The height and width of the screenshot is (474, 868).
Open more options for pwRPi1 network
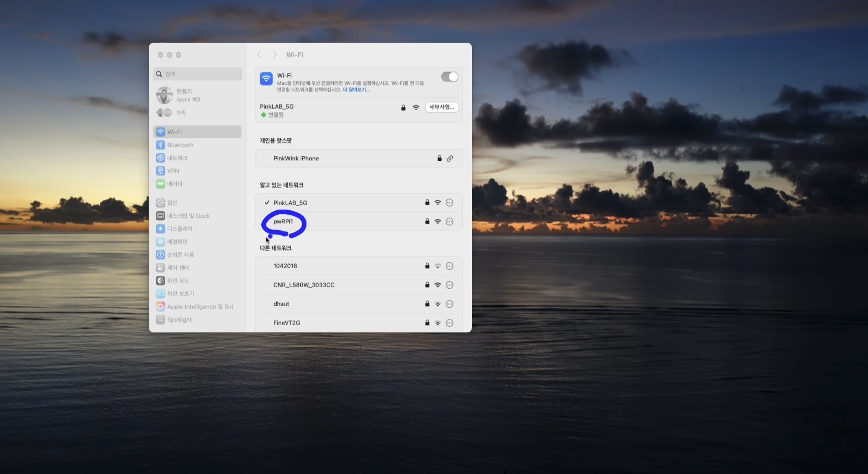(x=449, y=222)
